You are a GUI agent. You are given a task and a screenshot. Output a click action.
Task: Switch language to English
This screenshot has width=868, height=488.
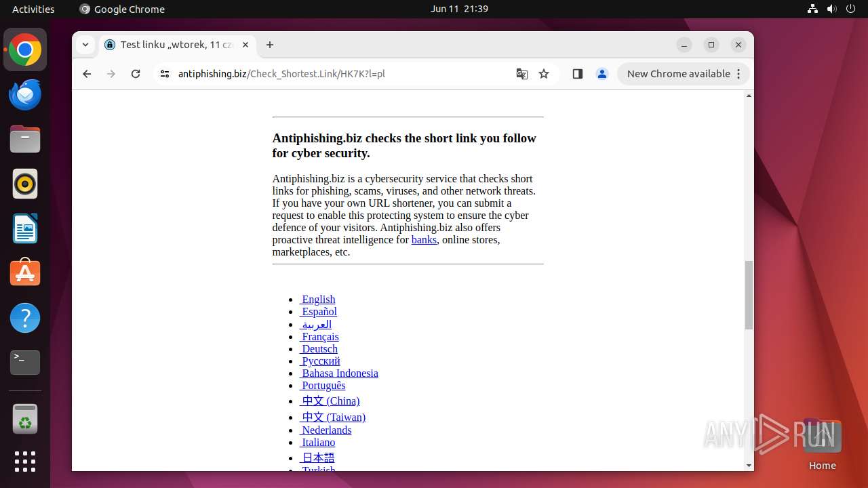317,299
